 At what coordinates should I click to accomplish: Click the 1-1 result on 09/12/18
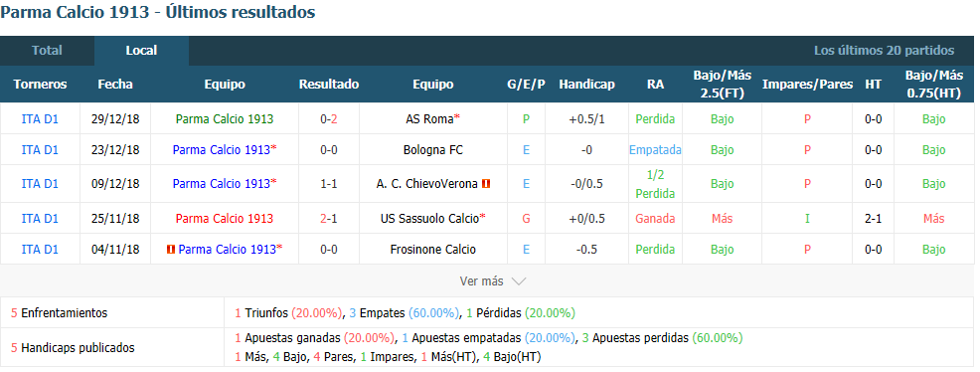point(329,184)
